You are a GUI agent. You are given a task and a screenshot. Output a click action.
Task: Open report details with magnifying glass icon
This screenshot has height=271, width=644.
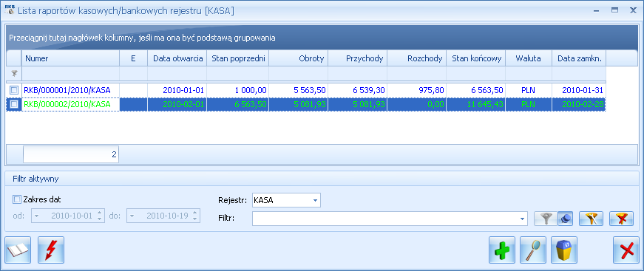click(533, 250)
